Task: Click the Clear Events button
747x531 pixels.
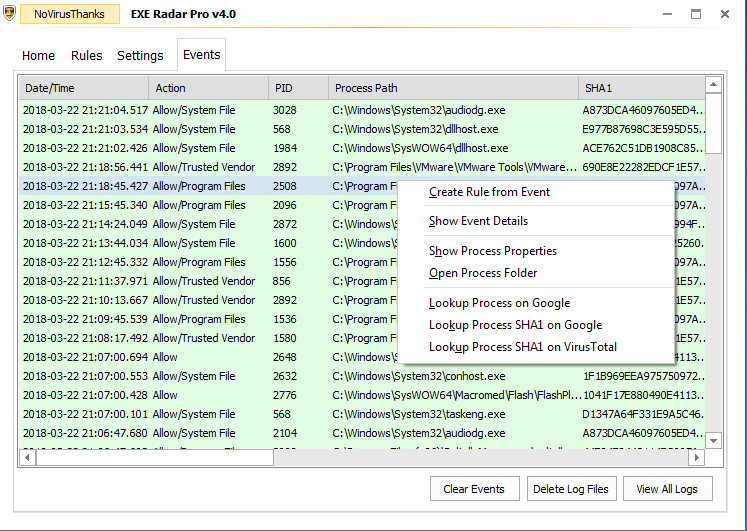Action: click(x=474, y=489)
